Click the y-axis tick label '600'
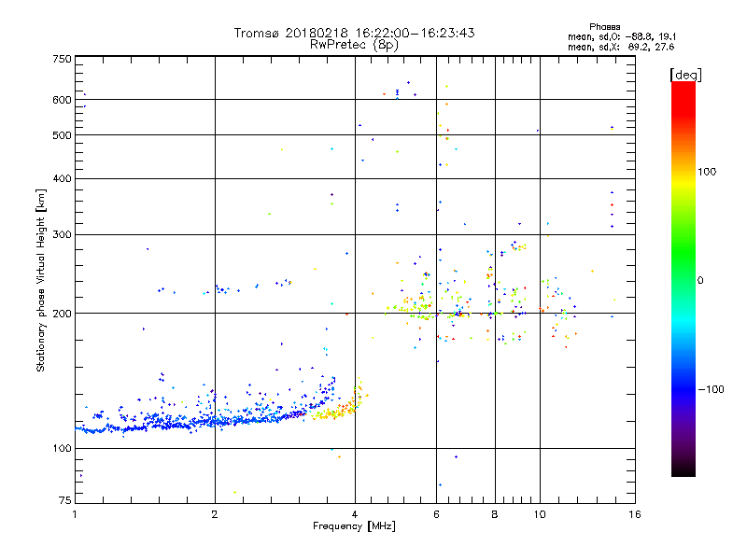 [62, 100]
